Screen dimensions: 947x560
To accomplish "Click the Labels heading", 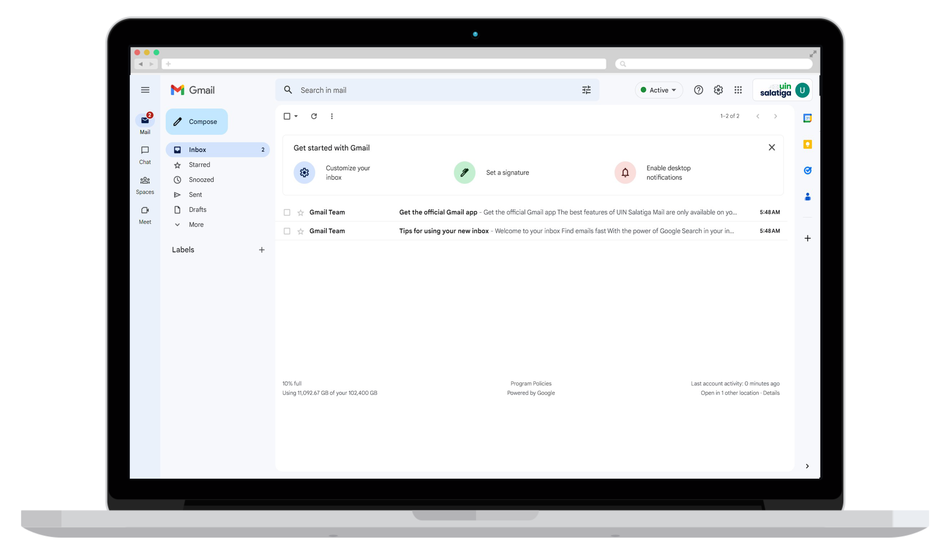I will (x=183, y=250).
